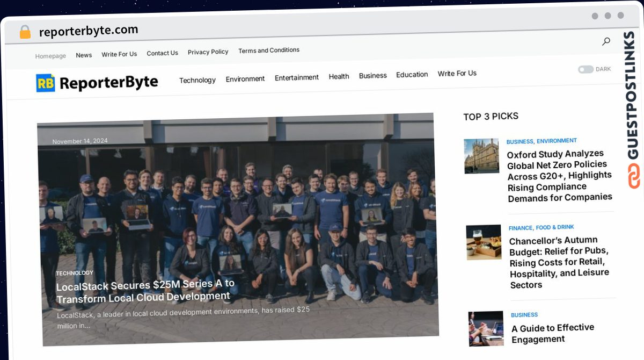
Task: Click the BUSINESS tag above Effective Engagement
Action: click(524, 315)
